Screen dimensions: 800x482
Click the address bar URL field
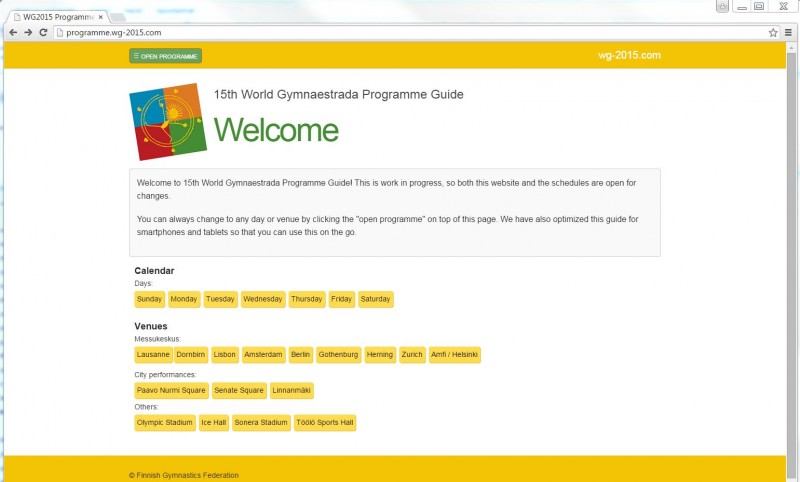[400, 32]
